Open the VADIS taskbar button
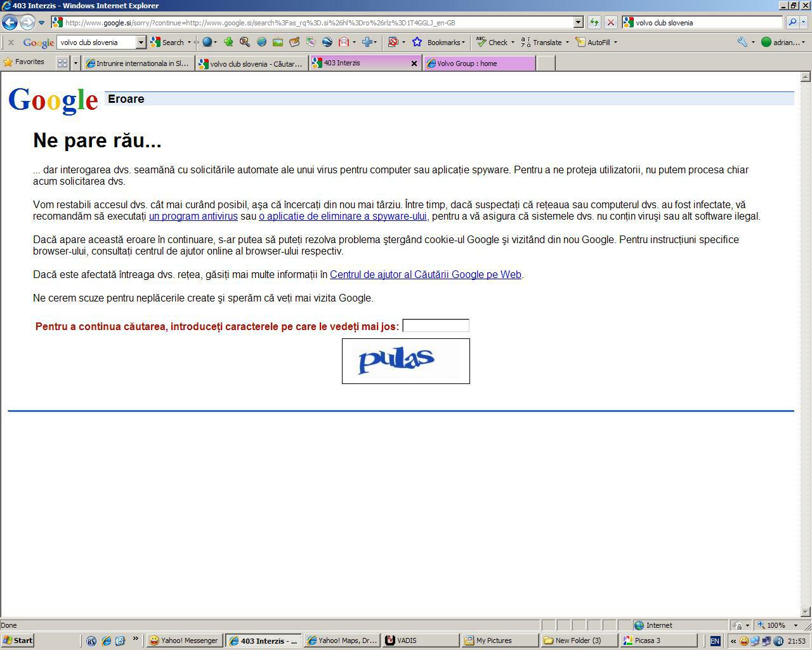 click(x=421, y=640)
